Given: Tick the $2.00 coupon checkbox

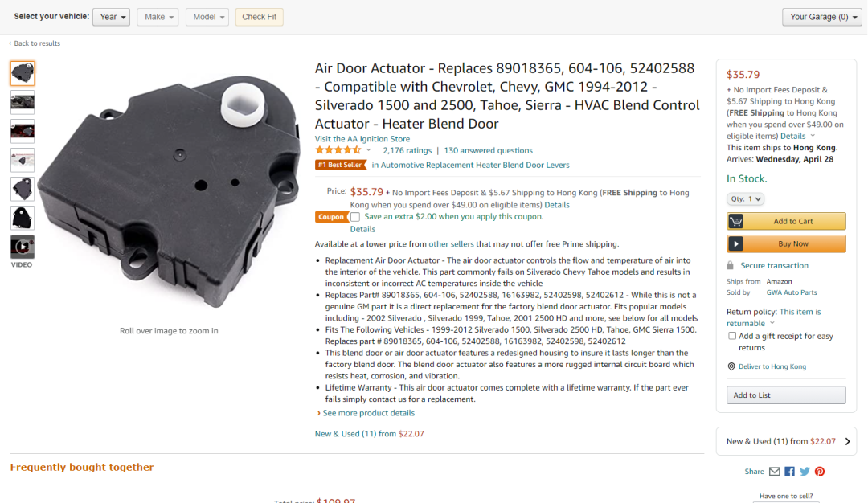Looking at the screenshot, I should 355,217.
